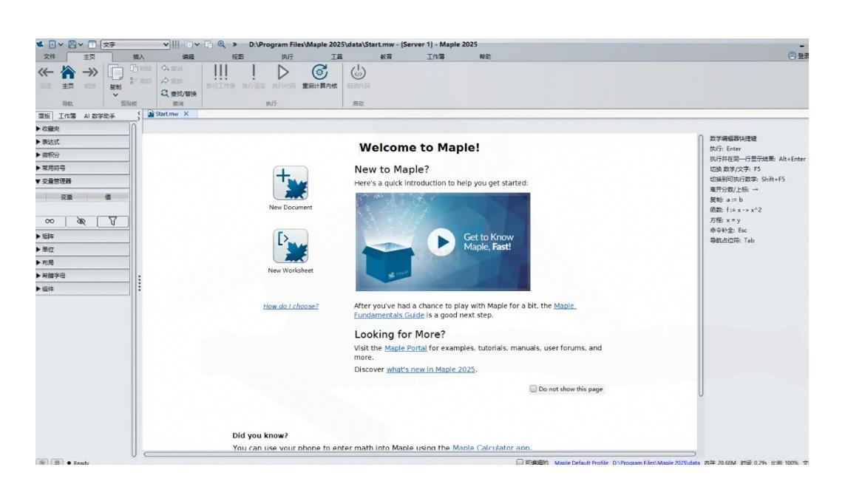Switch to the 编辑 edit ribbon tab
The height and width of the screenshot is (504, 845).
(188, 57)
